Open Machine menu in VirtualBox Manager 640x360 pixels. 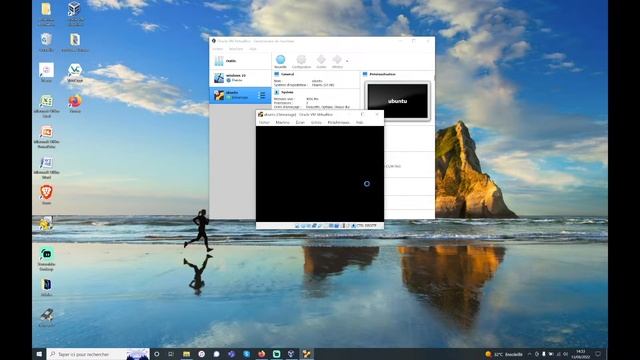pos(236,49)
